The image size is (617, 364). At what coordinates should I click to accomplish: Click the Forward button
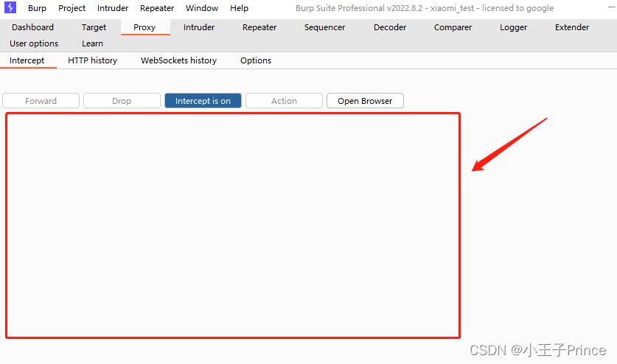(41, 101)
